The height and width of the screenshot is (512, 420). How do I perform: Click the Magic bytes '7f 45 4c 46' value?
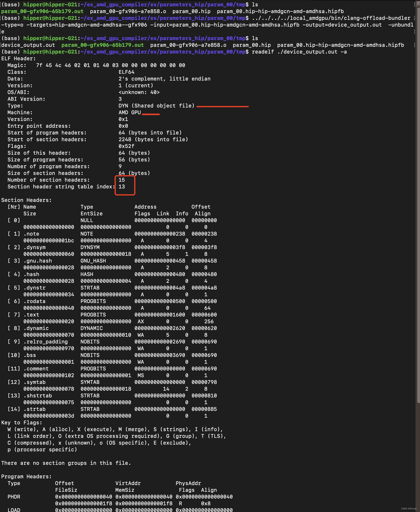54,65
